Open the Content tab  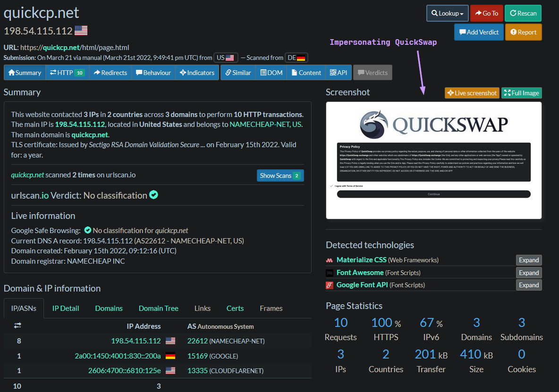point(306,73)
